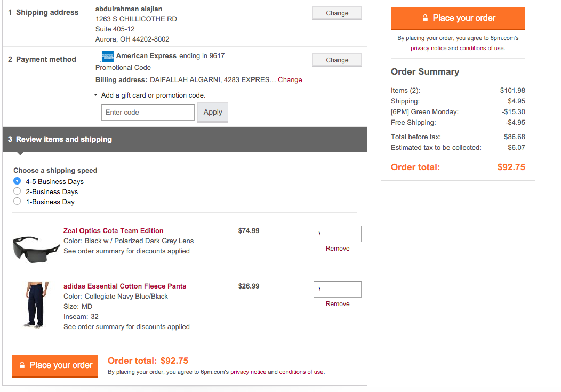
Task: Remove the Zeal Optics sunglasses from the order
Action: [338, 249]
